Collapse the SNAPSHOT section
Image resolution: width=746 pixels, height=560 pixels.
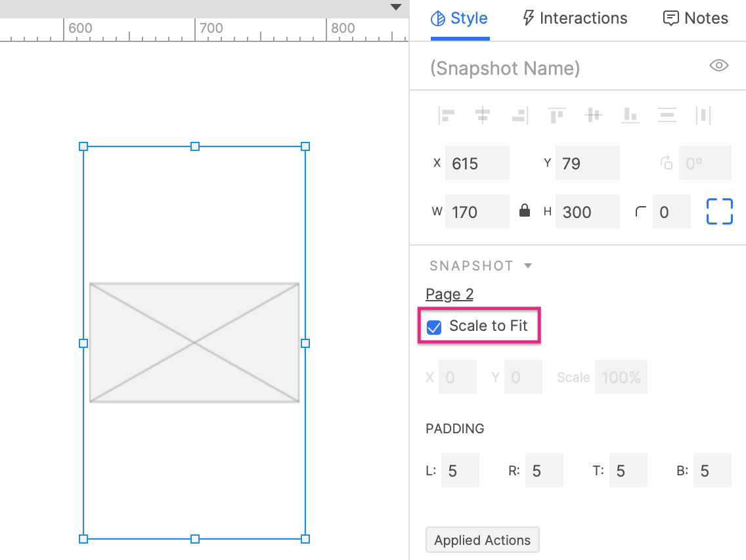529,266
